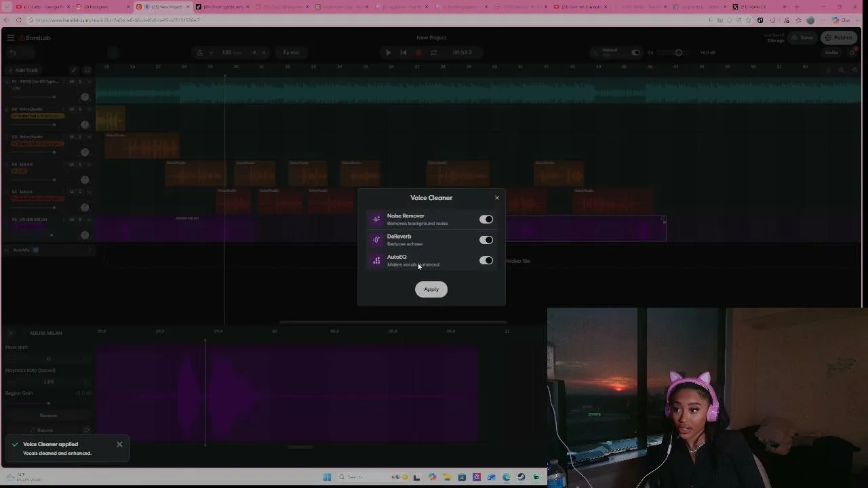This screenshot has width=868, height=488.
Task: Expand track 03 options chevron
Action: (x=89, y=137)
